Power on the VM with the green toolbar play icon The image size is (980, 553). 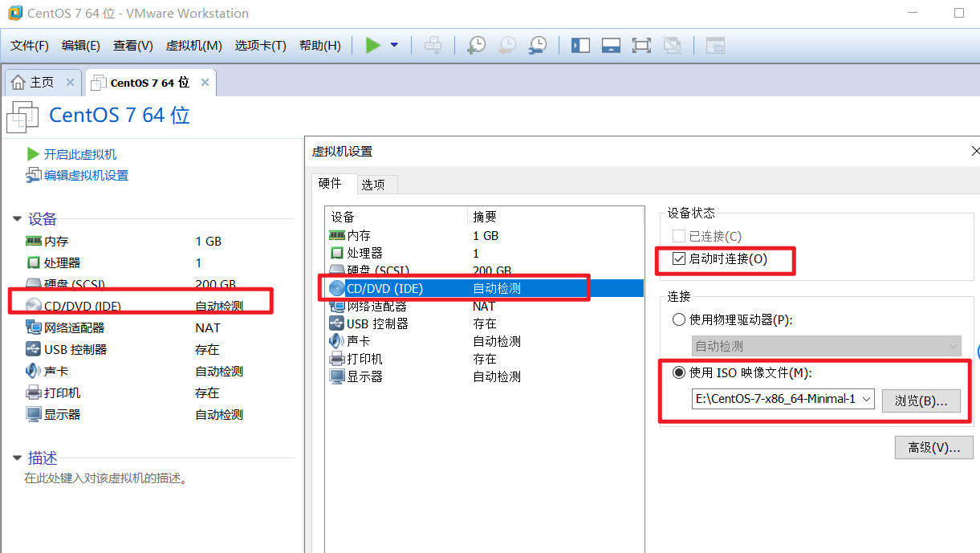[x=373, y=45]
